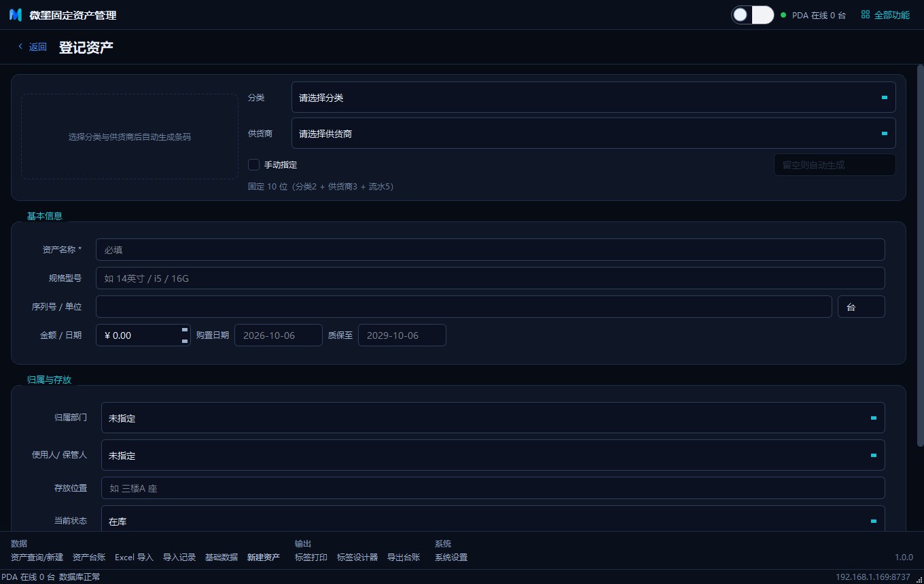Click the 留空则自动生成 barcode input
The height and width of the screenshot is (584, 924).
835,165
